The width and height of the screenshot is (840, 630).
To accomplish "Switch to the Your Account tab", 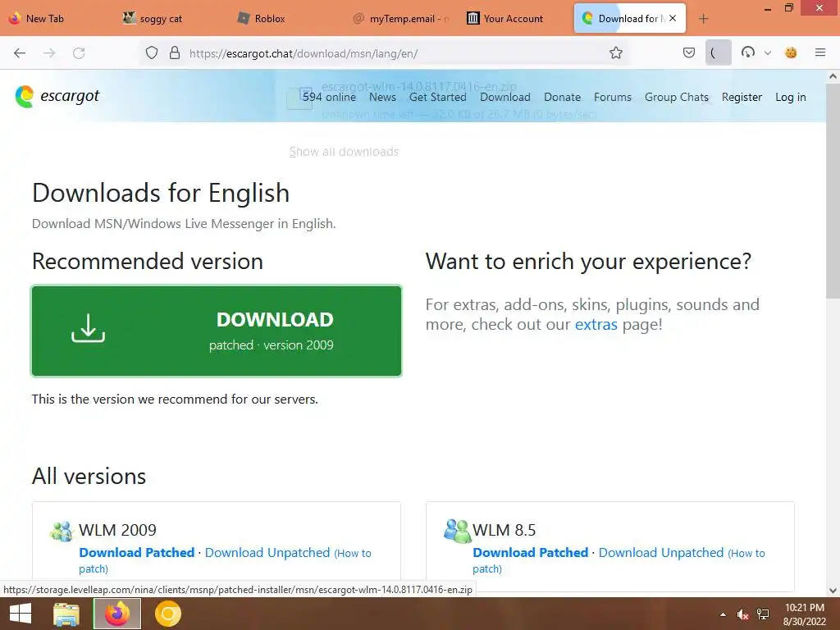I will point(515,18).
